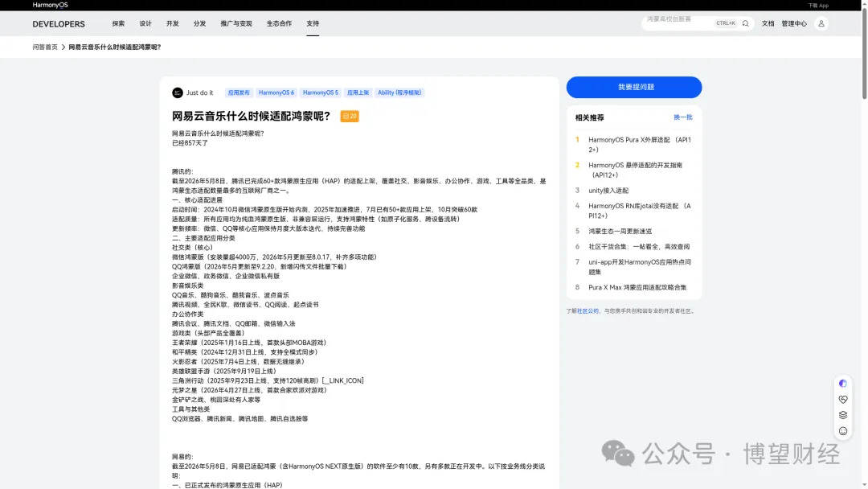868x489 pixels.
Task: Open HarmonyOS RN库jotai没有适配 recommendation
Action: 640,211
